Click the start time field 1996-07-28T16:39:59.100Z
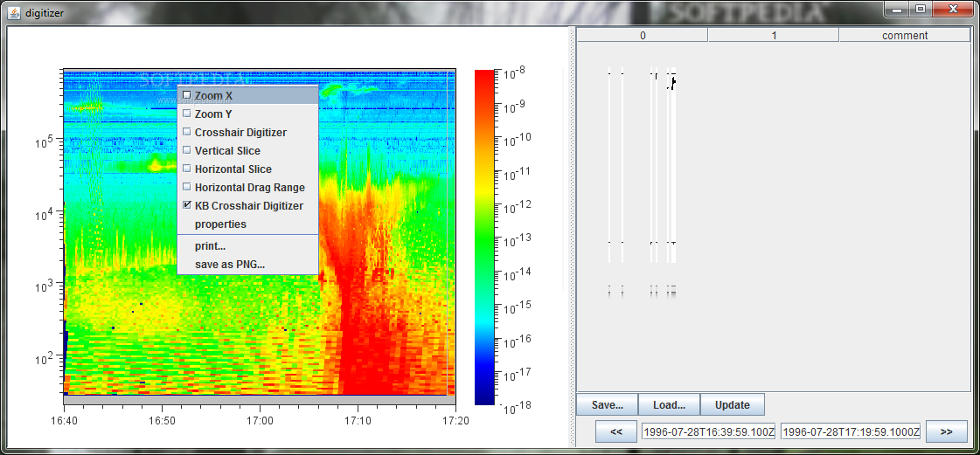Screen dimensions: 980x455 (709, 432)
